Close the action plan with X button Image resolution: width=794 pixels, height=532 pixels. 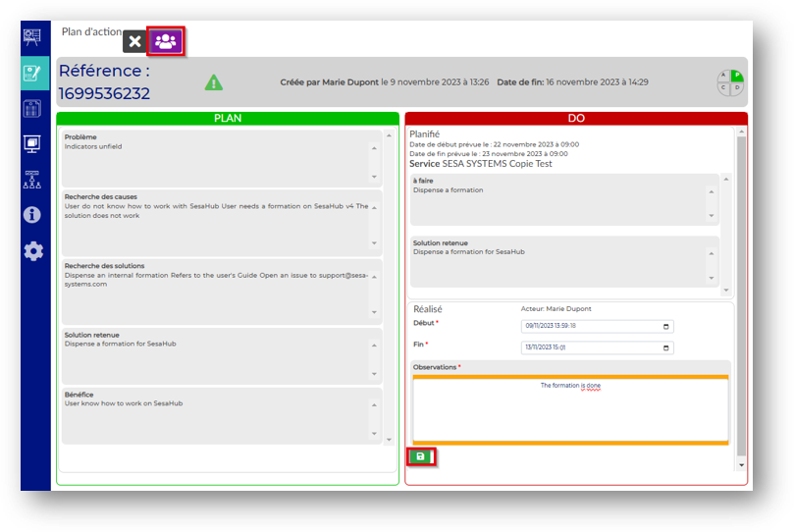click(135, 41)
